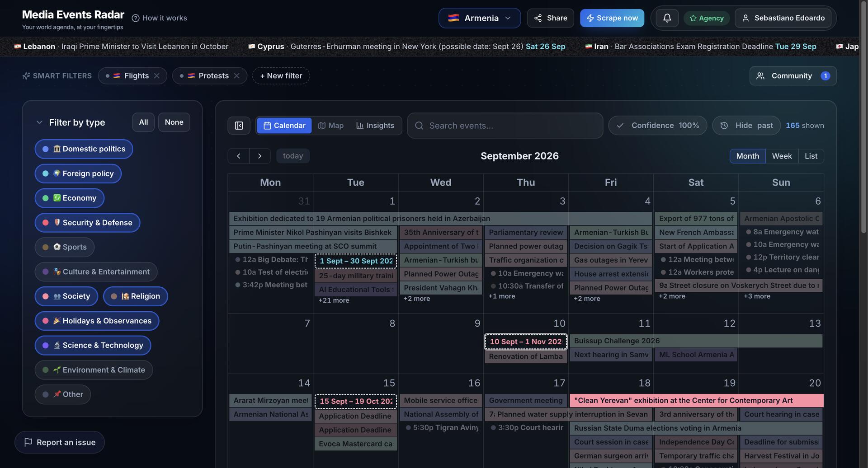Click the How it works help icon
The height and width of the screenshot is (468, 868).
135,18
